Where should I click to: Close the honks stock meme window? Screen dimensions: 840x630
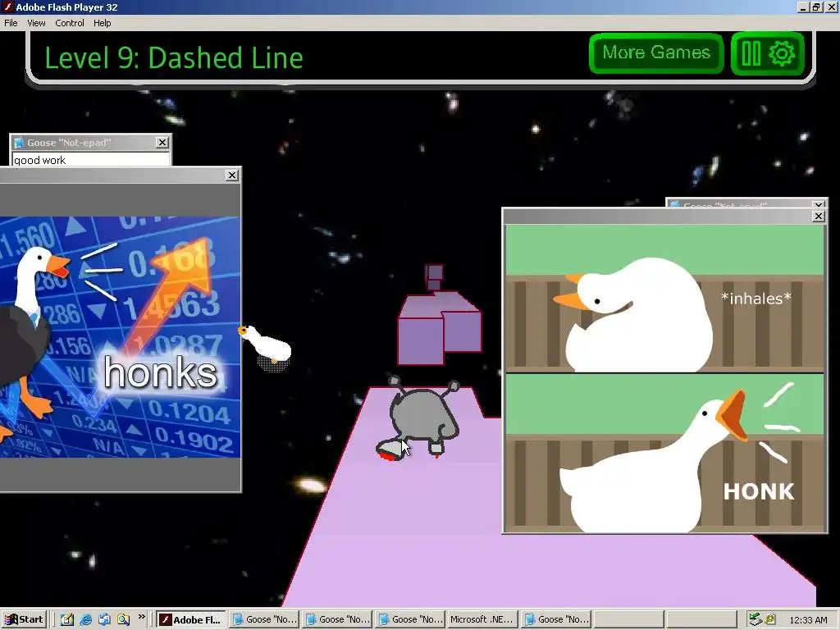[232, 176]
